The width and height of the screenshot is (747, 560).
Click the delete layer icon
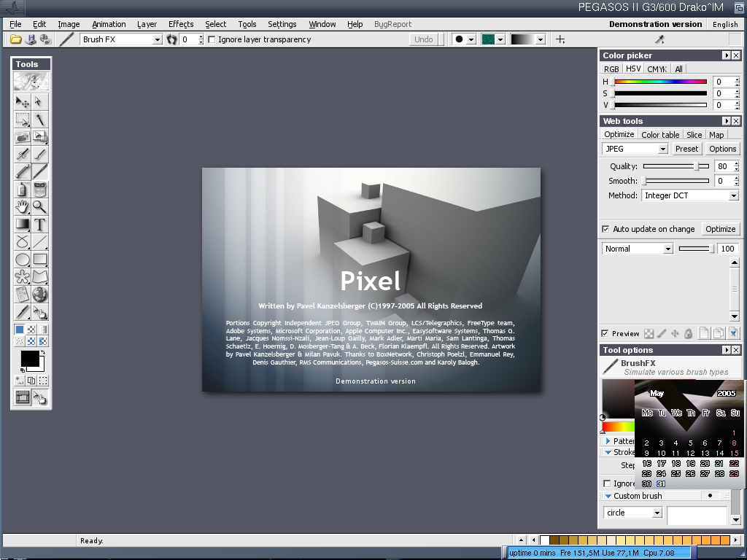(734, 333)
